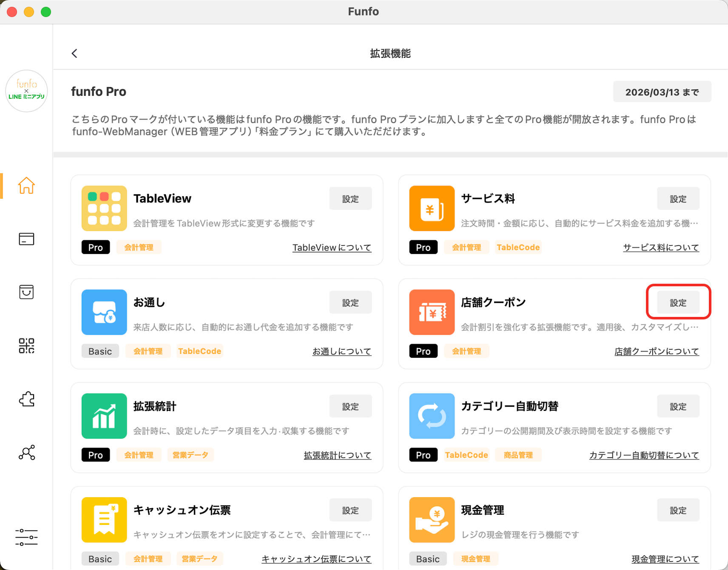Open 設定 for カテゴリー自動切替
This screenshot has width=728, height=570.
tap(678, 406)
